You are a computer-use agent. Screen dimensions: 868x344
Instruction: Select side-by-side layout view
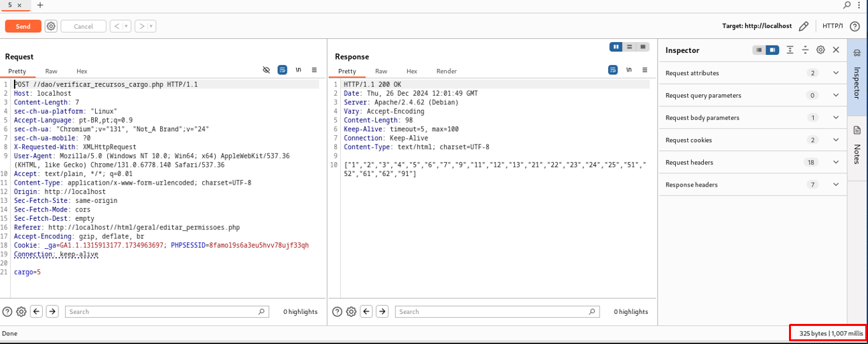616,47
